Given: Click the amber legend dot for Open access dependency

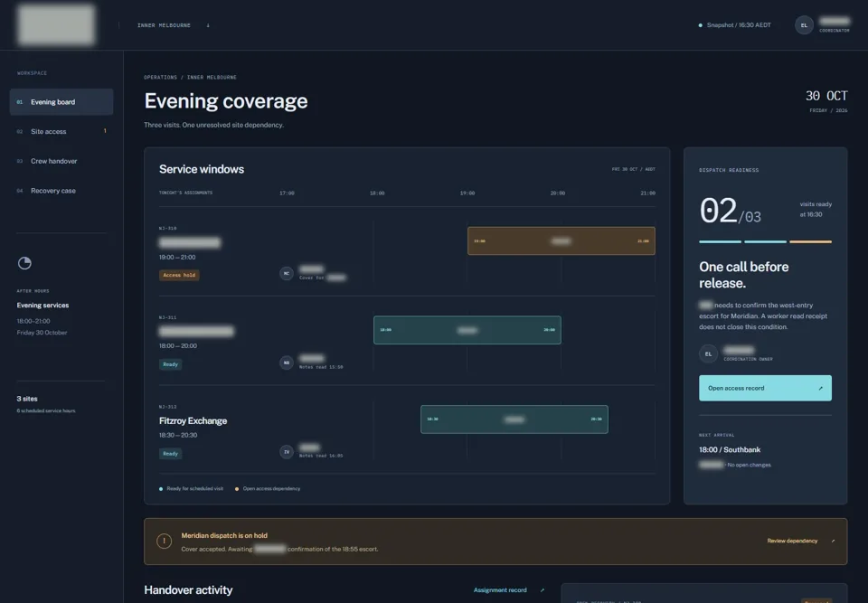Looking at the screenshot, I should coord(237,489).
